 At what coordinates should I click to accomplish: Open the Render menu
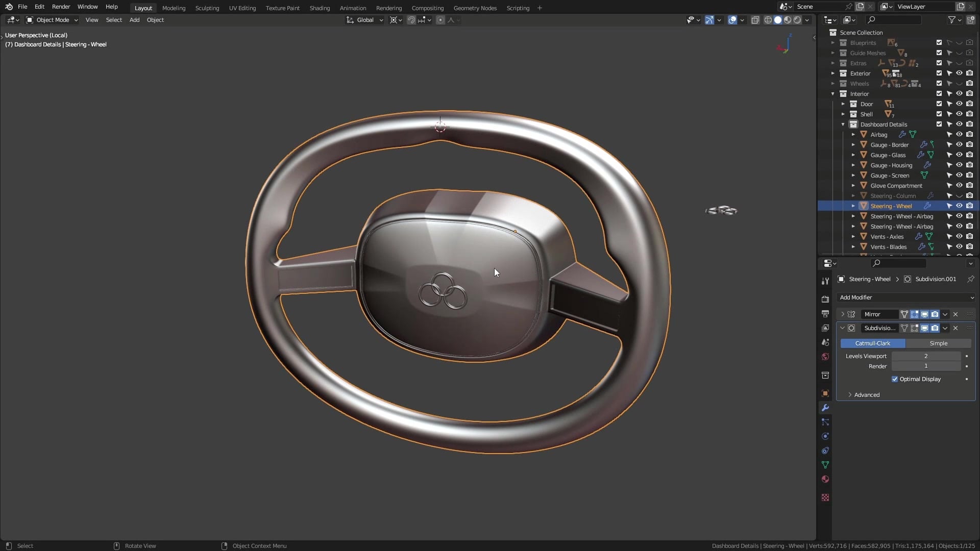click(x=61, y=7)
